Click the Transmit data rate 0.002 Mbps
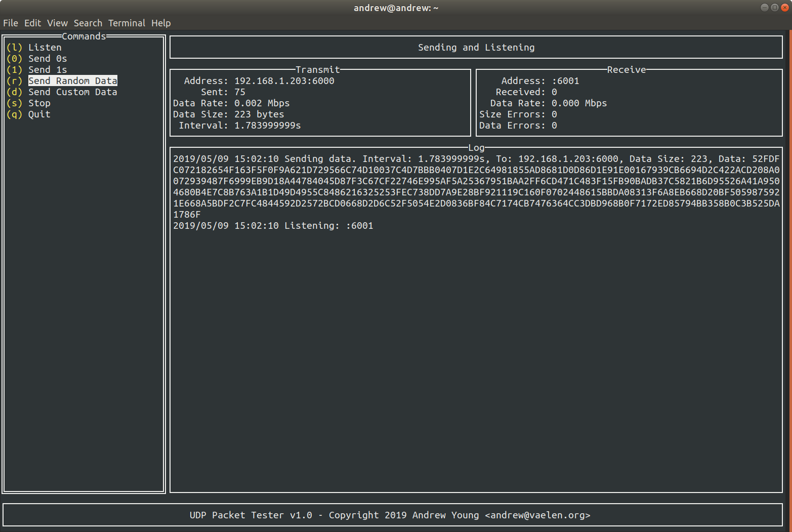The height and width of the screenshot is (532, 792). coord(262,103)
